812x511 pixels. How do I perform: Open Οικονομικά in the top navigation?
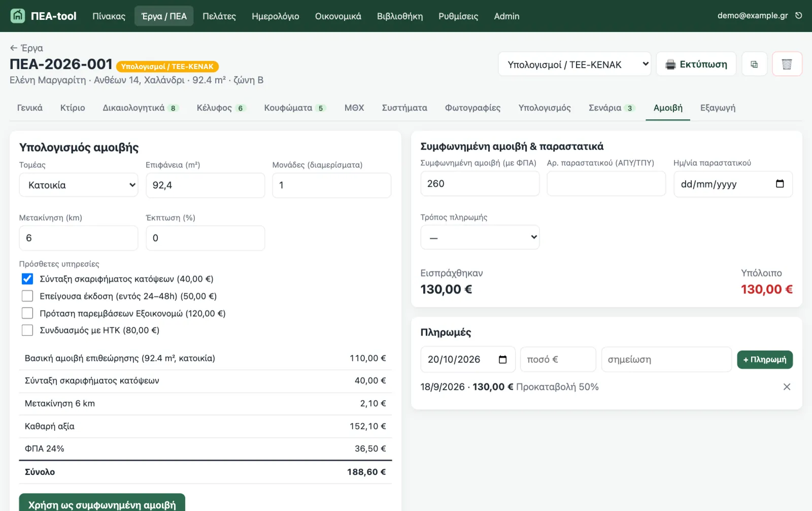[338, 16]
